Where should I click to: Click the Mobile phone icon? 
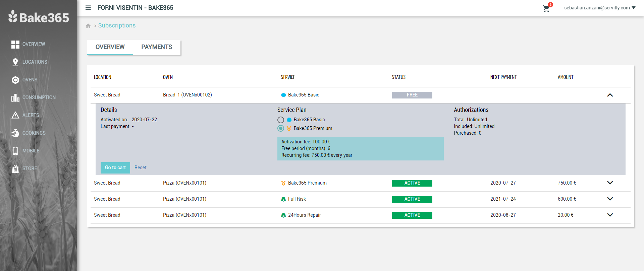15,151
